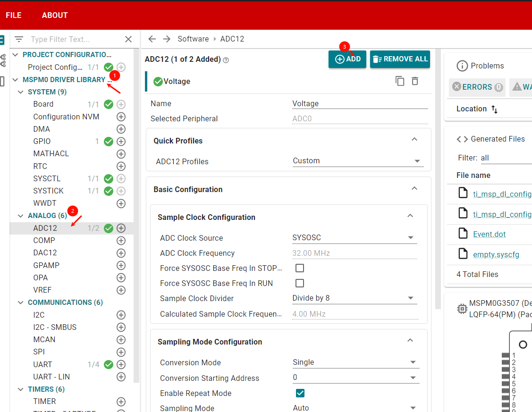
Task: Collapse the COMMUNICATIONS tree group
Action: 21,303
